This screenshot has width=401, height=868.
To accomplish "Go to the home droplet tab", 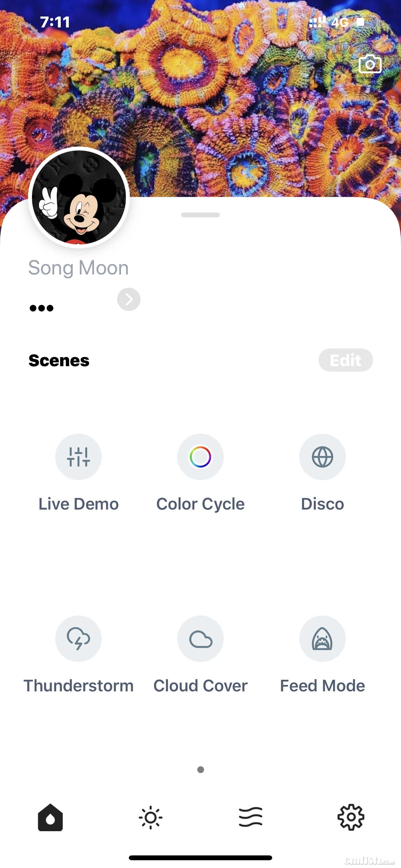I will tap(50, 817).
